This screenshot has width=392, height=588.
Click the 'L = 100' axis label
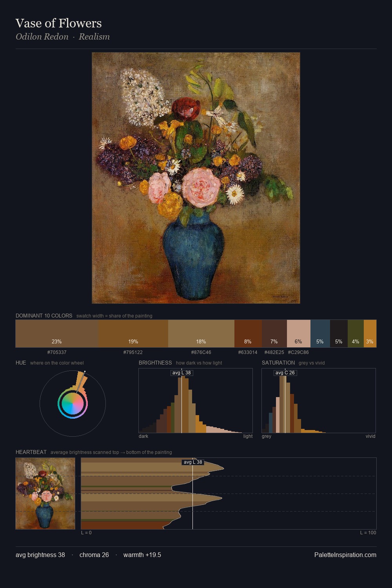pos(368,533)
